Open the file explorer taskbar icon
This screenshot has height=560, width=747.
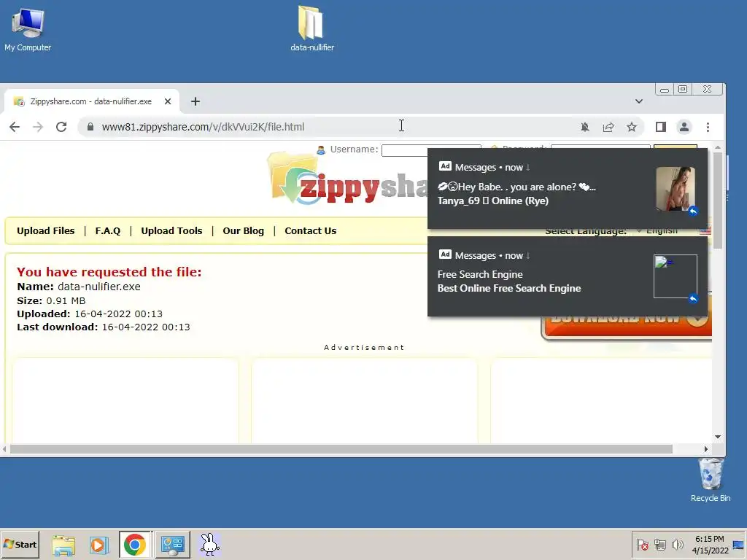coord(63,545)
